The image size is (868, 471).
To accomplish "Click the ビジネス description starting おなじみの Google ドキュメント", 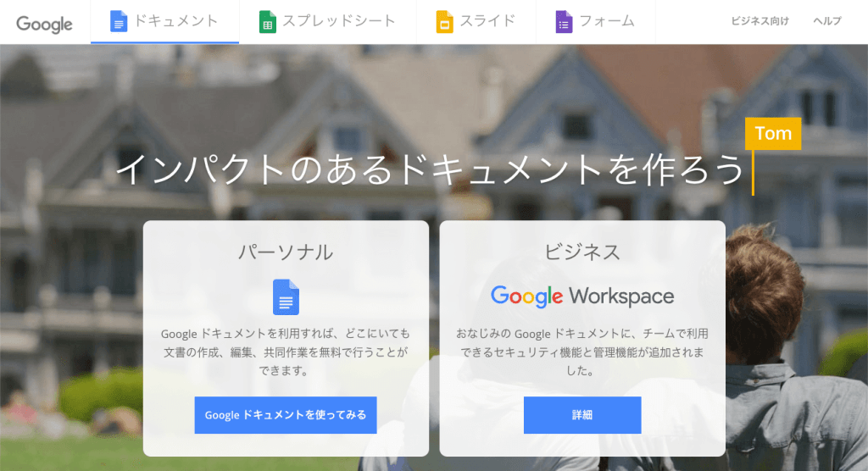I will [582, 352].
